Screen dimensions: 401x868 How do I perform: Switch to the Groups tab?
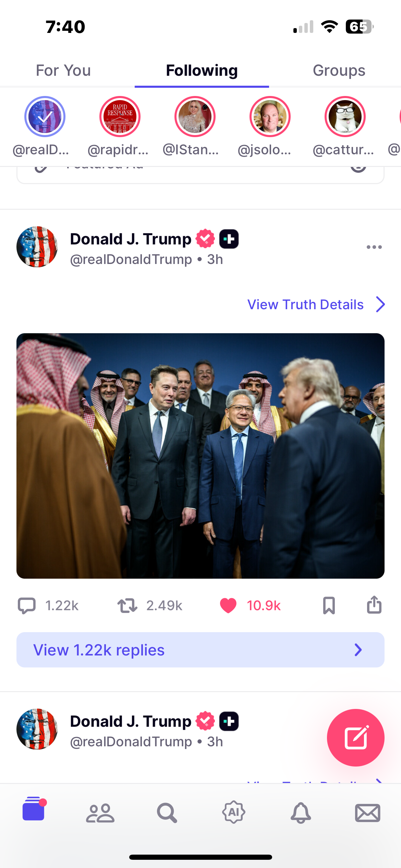[339, 71]
